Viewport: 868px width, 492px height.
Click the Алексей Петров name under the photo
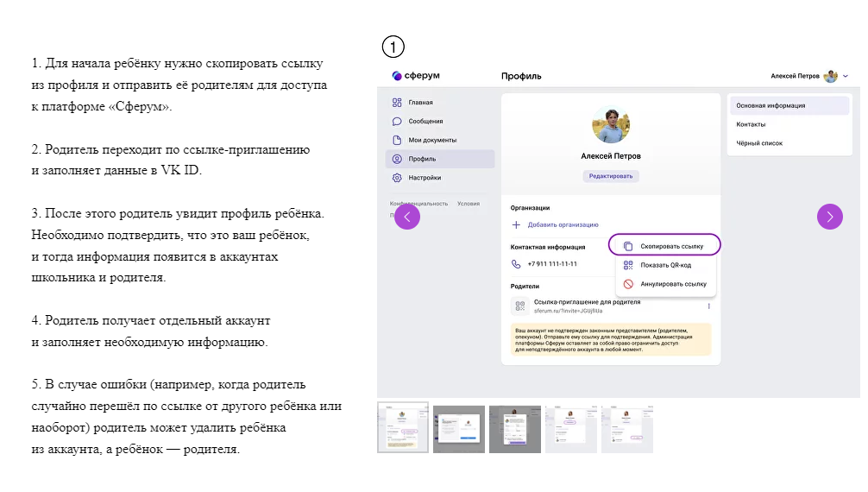(611, 156)
